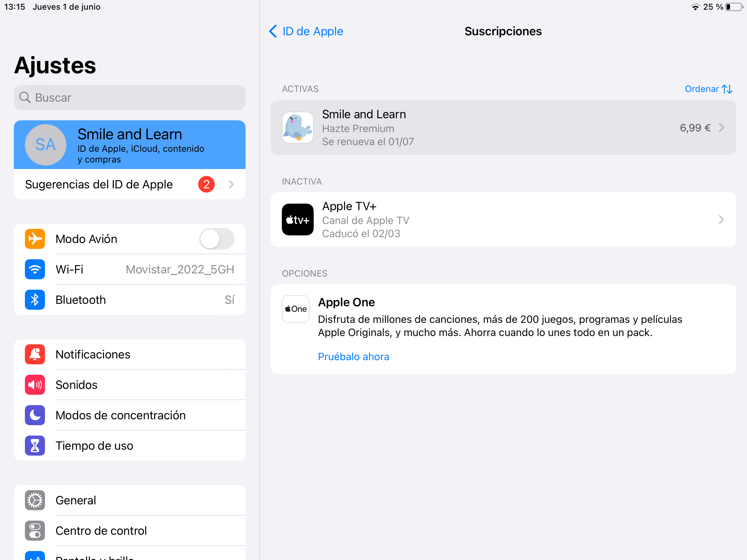Open Modos de concentración settings
Screen dimensions: 747x560
click(x=130, y=415)
